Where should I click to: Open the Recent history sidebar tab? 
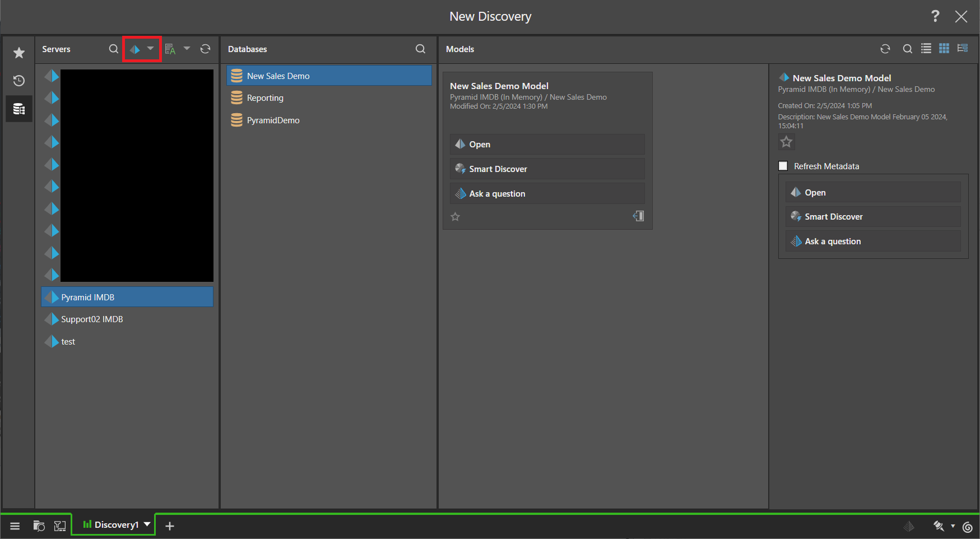[x=19, y=81]
